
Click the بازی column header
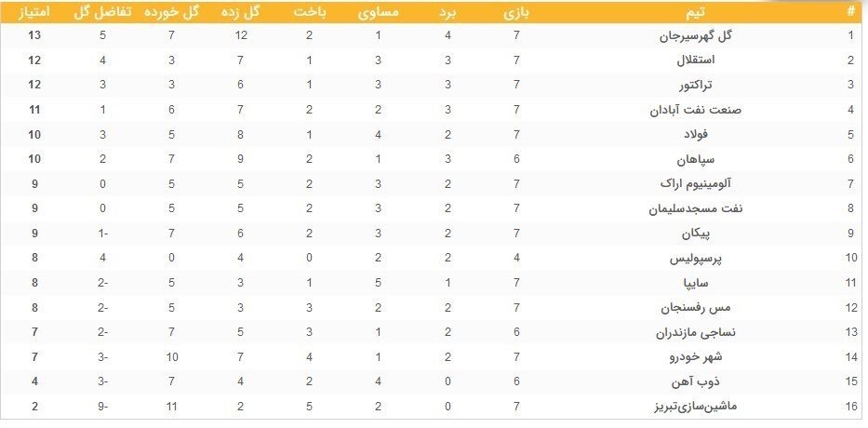click(516, 11)
